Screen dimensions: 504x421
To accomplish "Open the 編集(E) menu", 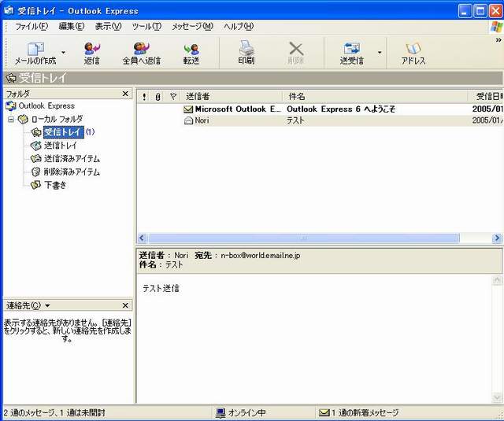I will click(72, 26).
